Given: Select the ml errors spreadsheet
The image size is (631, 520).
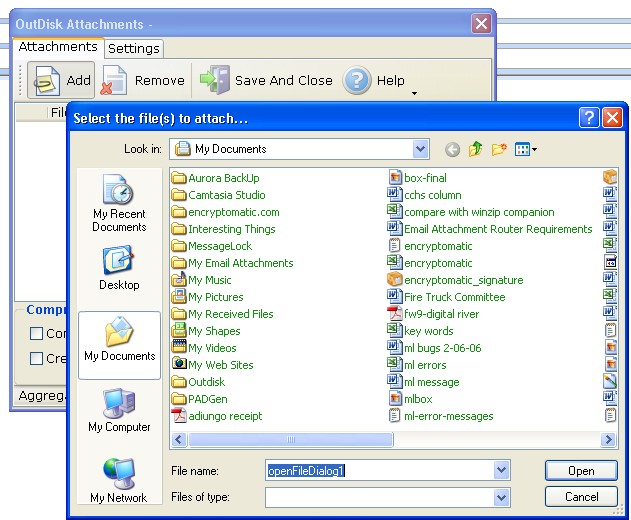Looking at the screenshot, I should [x=417, y=365].
